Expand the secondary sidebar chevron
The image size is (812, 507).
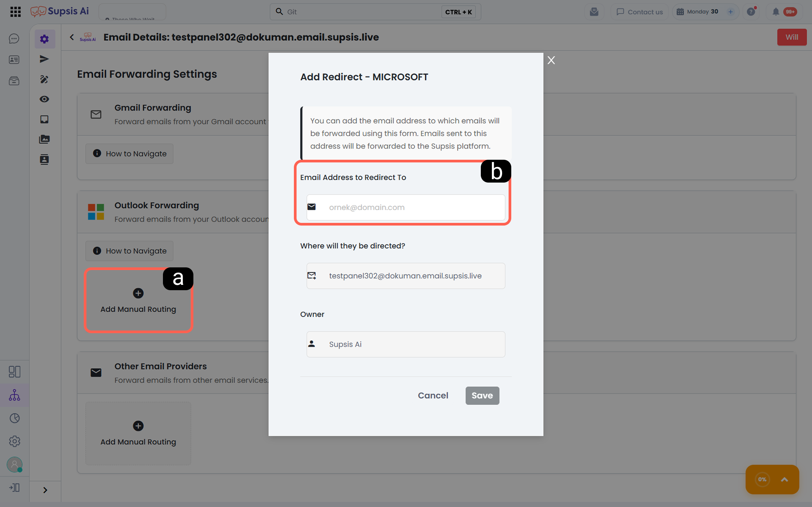[45, 490]
